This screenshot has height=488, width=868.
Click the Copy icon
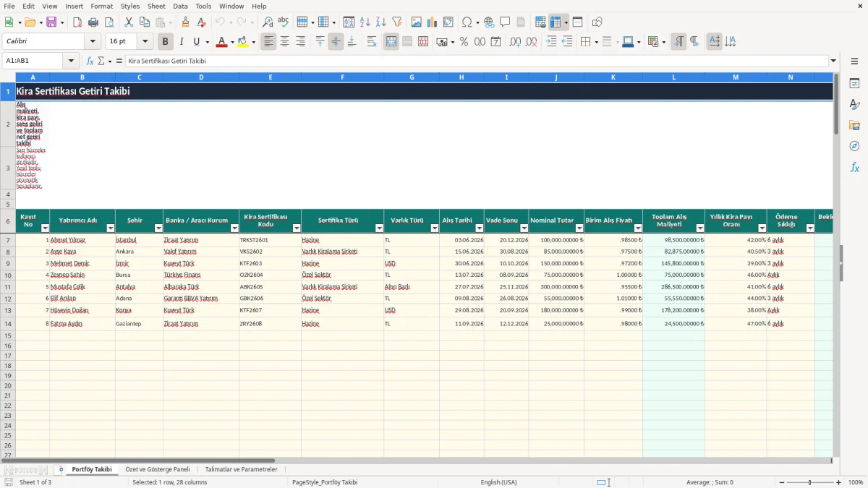145,22
